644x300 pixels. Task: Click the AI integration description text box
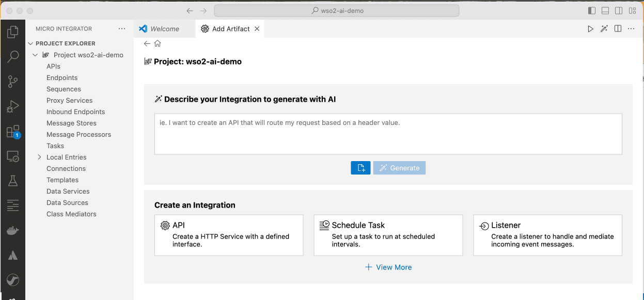(388, 134)
